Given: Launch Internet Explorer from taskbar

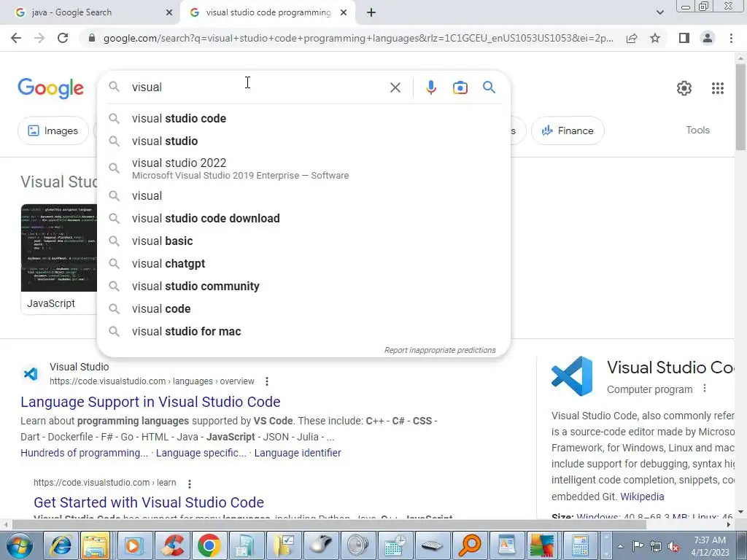Looking at the screenshot, I should pyautogui.click(x=61, y=545).
